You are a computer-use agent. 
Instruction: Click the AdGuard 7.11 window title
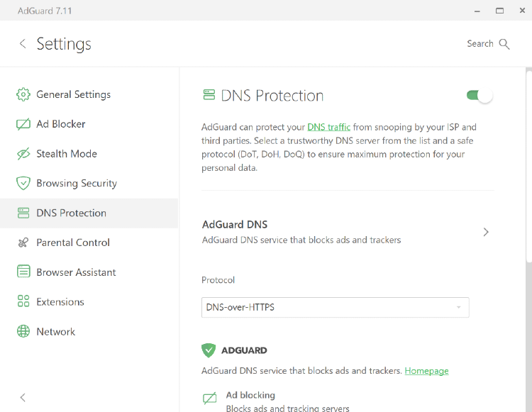(x=45, y=11)
